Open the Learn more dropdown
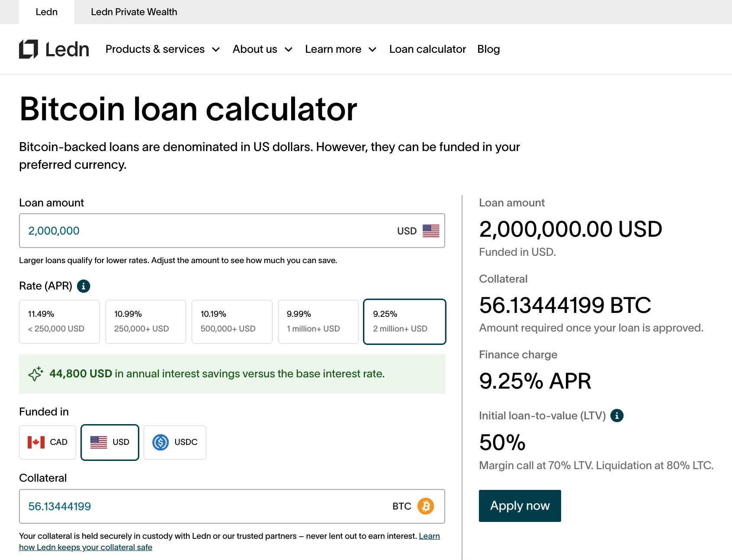This screenshot has width=732, height=560. point(341,49)
